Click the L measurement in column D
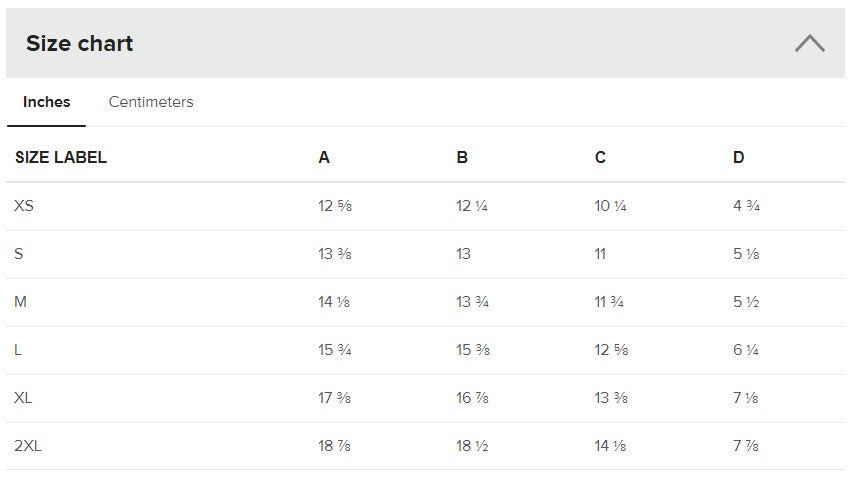 click(747, 350)
